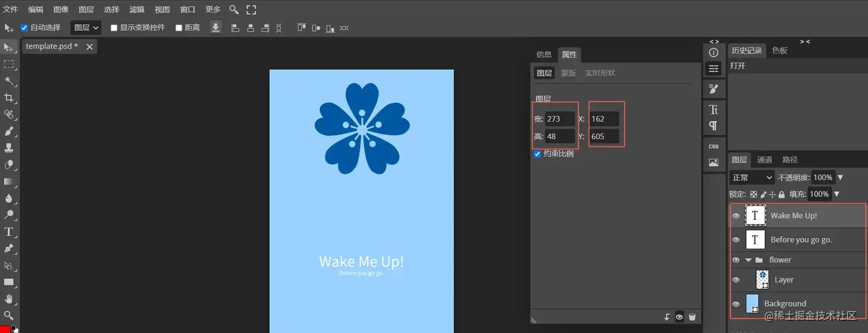Hide the Before you go go. layer
The width and height of the screenshot is (868, 333).
736,240
